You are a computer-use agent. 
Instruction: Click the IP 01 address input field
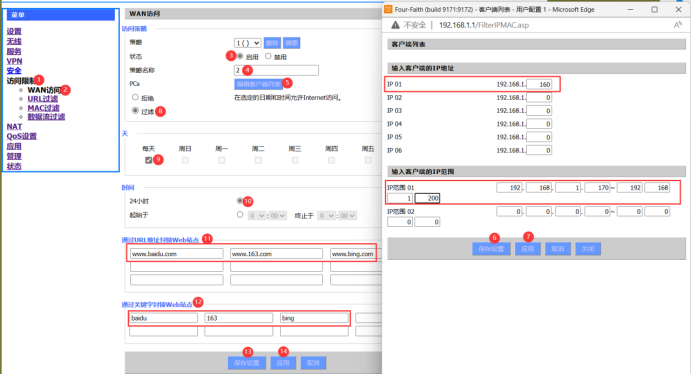pyautogui.click(x=539, y=84)
